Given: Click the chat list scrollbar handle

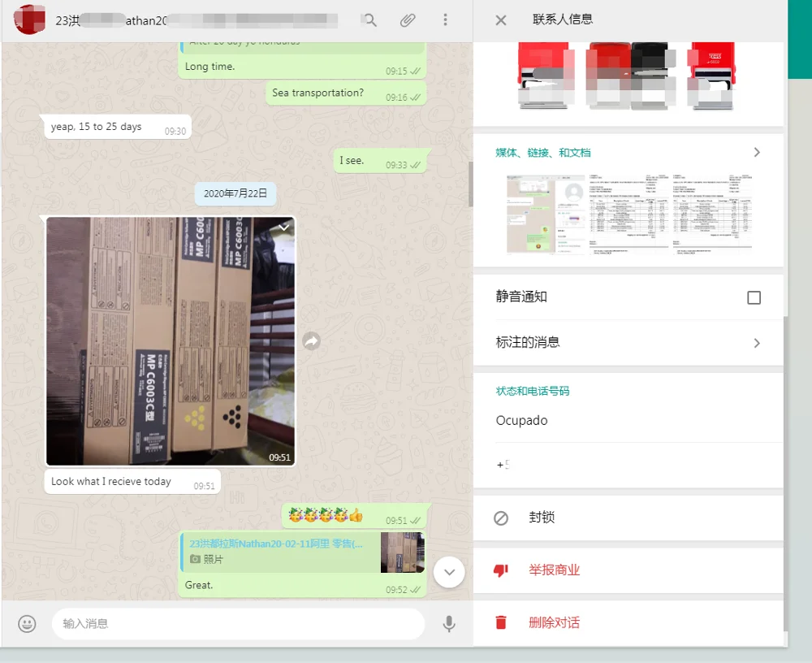Looking at the screenshot, I should click(x=470, y=184).
